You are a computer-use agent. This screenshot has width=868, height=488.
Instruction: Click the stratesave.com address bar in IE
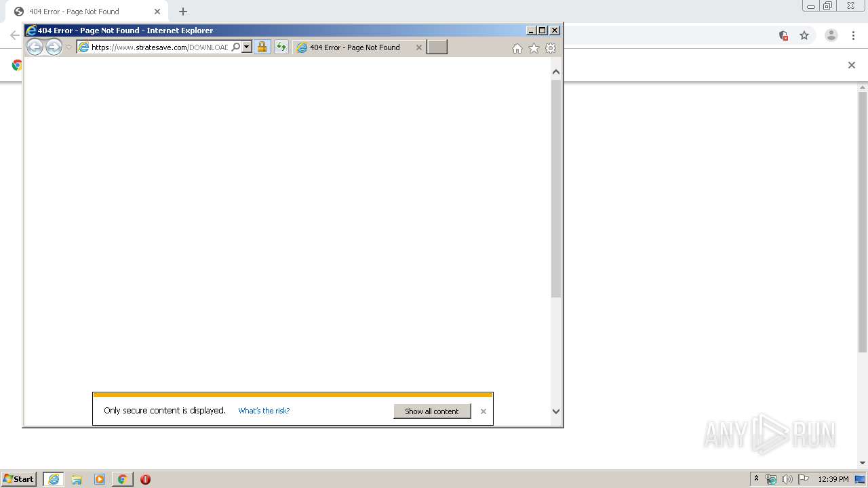pyautogui.click(x=160, y=47)
